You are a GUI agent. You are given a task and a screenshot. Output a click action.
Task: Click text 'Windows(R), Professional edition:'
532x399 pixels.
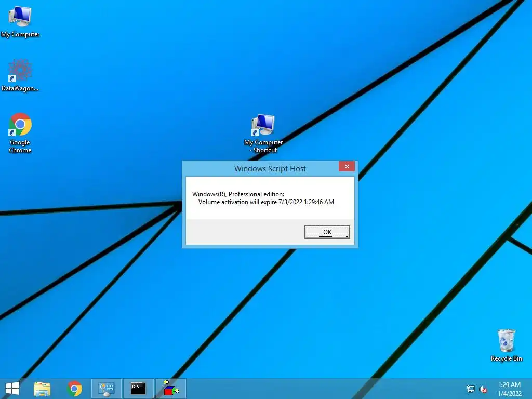coord(238,194)
